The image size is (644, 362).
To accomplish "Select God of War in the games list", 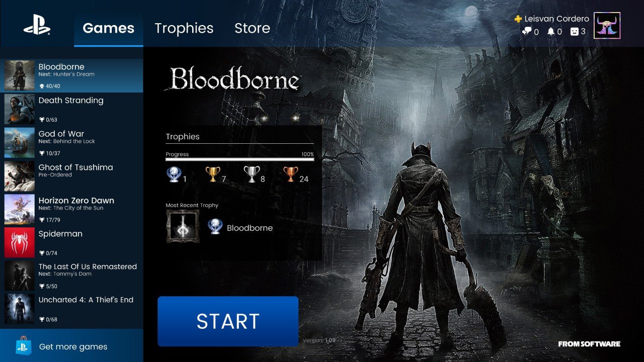I will [71, 143].
